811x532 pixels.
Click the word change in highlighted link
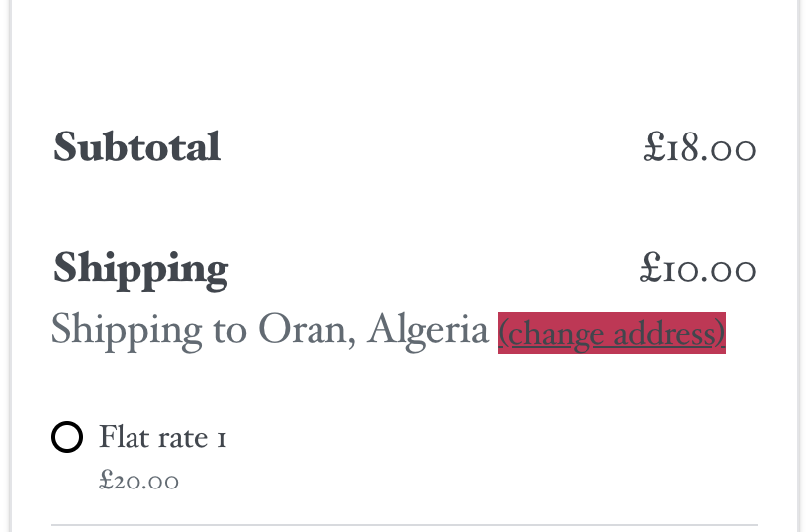(556, 335)
